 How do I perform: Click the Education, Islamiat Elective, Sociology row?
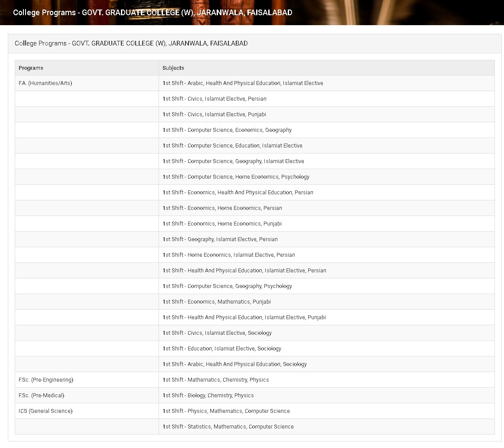pos(222,349)
